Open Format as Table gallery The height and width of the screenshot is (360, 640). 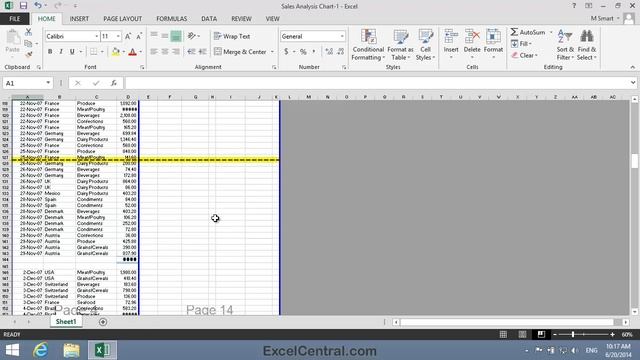click(x=400, y=45)
